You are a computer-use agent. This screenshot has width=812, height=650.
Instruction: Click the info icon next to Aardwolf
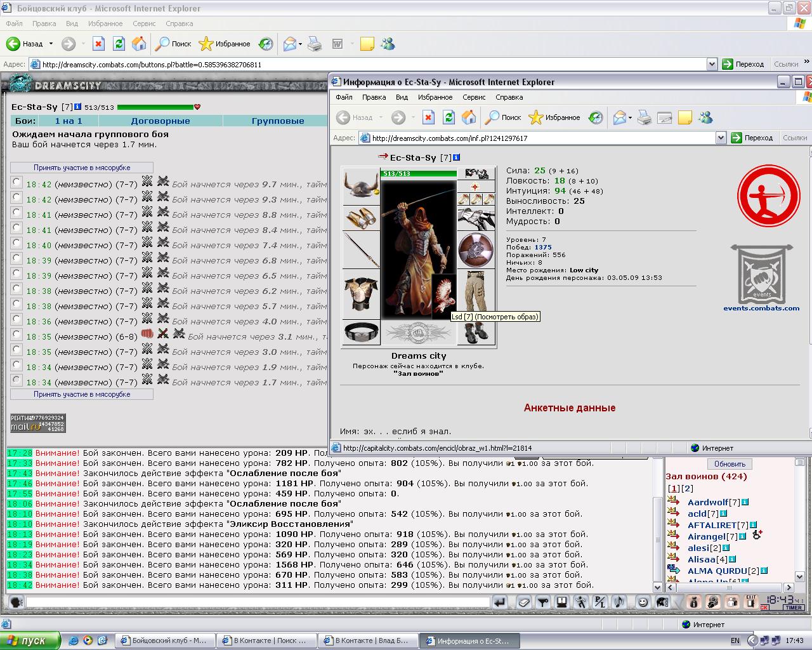(x=745, y=502)
